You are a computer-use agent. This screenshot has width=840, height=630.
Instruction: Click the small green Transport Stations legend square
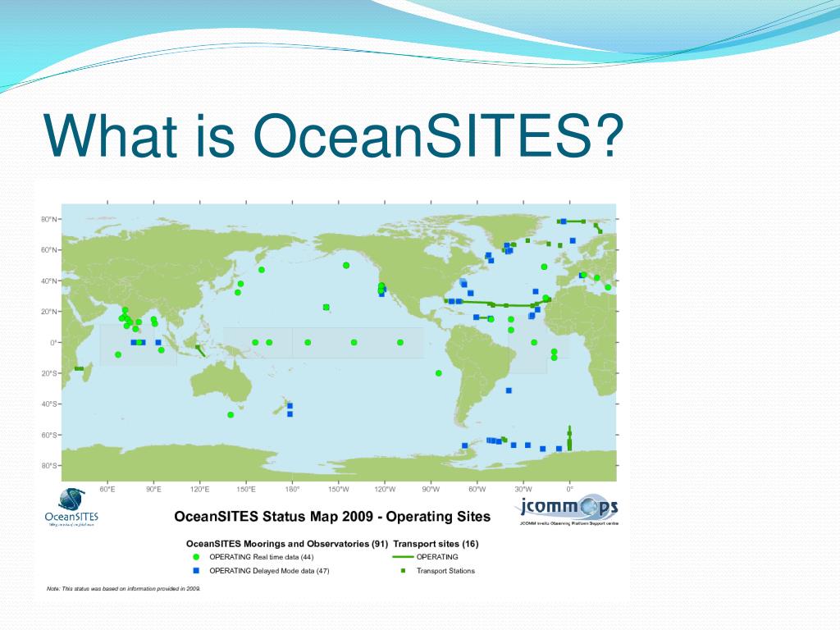point(404,571)
